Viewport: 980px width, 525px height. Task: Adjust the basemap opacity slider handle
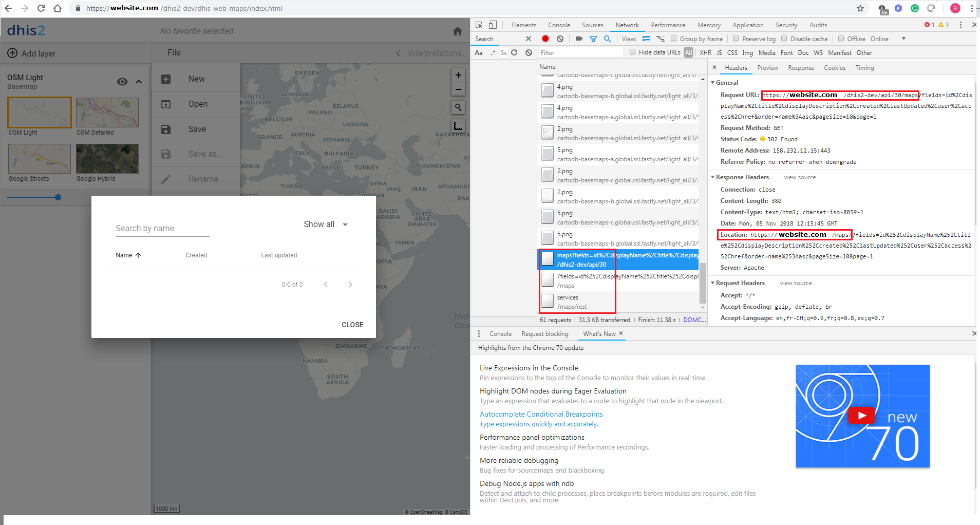point(58,197)
